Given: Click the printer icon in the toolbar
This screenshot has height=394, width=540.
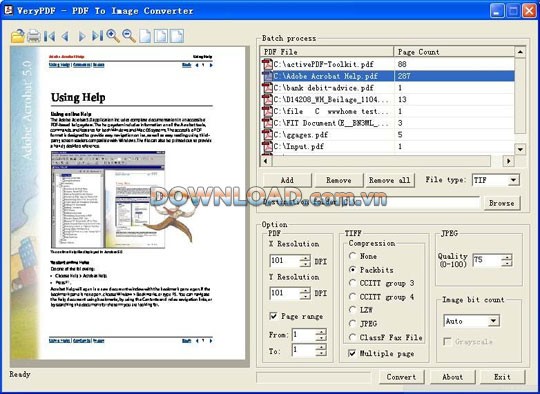Looking at the screenshot, I should [x=33, y=36].
